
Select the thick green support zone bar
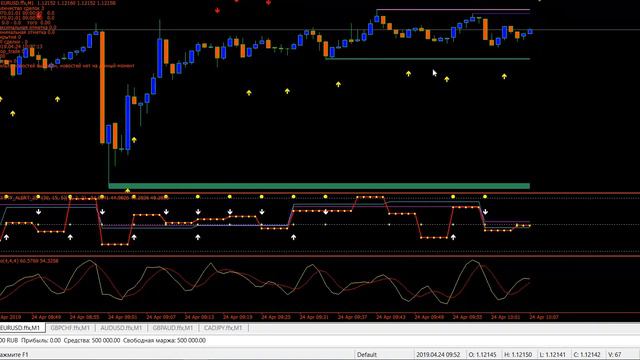coord(319,186)
